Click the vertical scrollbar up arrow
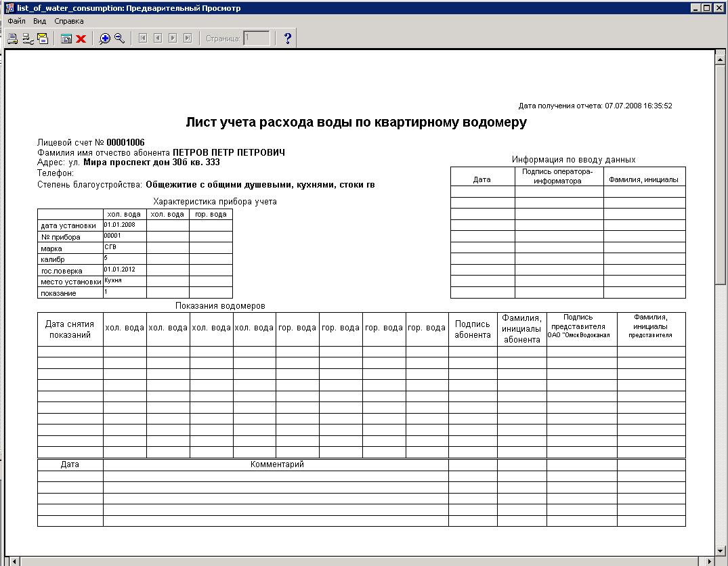728x566 pixels. tap(721, 57)
